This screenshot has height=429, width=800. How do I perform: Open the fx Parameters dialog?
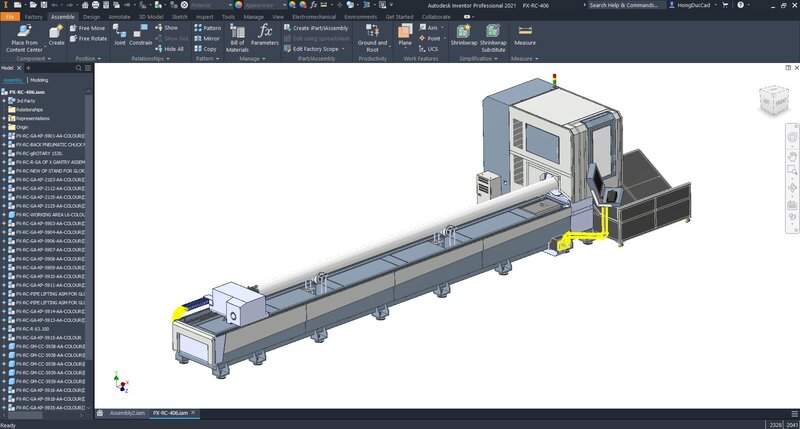[x=265, y=36]
